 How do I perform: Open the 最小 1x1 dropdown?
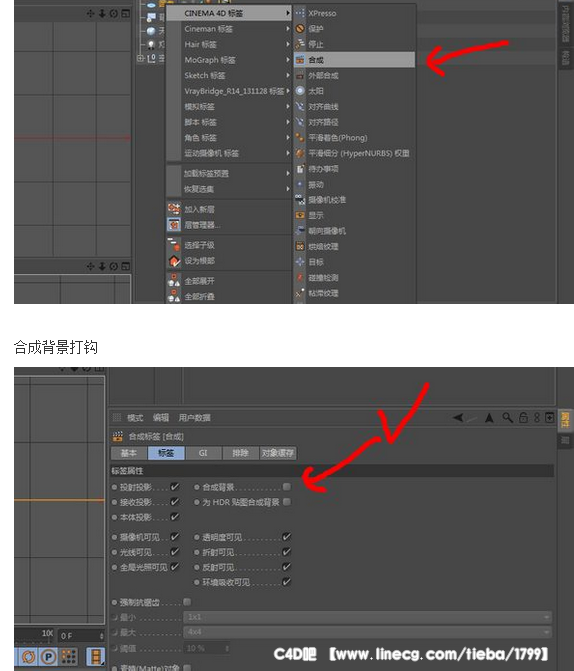click(367, 617)
